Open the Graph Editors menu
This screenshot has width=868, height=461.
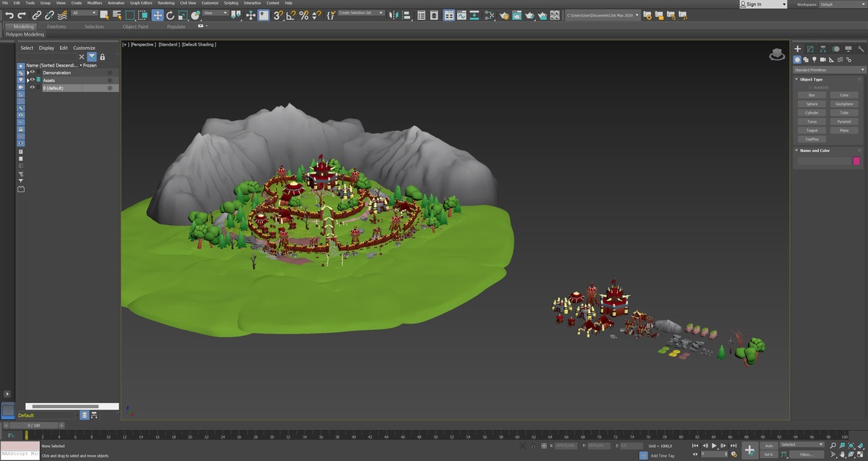pyautogui.click(x=141, y=3)
